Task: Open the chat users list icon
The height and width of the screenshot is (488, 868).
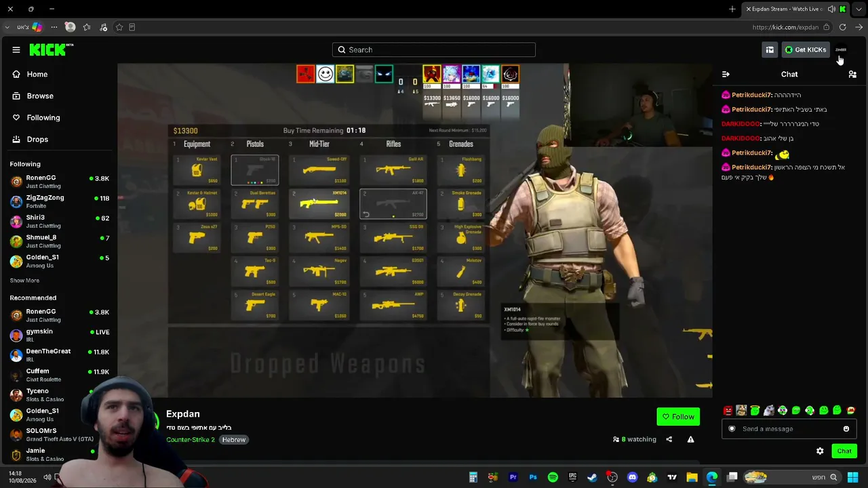Action: click(852, 74)
